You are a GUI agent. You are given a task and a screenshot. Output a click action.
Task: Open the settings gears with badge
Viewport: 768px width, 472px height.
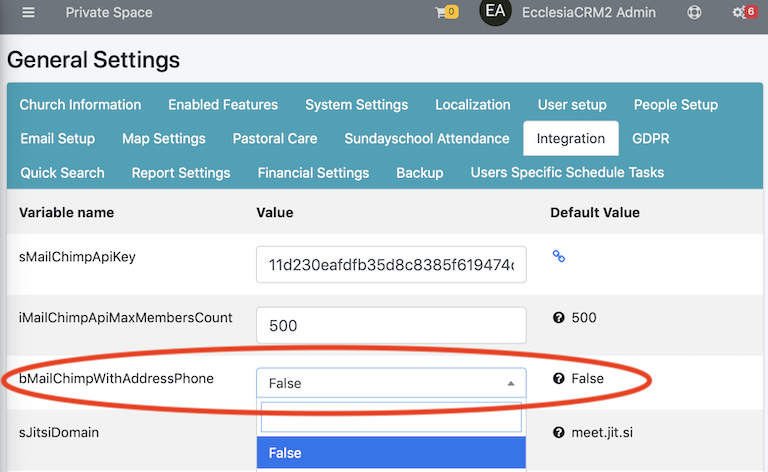[x=744, y=12]
